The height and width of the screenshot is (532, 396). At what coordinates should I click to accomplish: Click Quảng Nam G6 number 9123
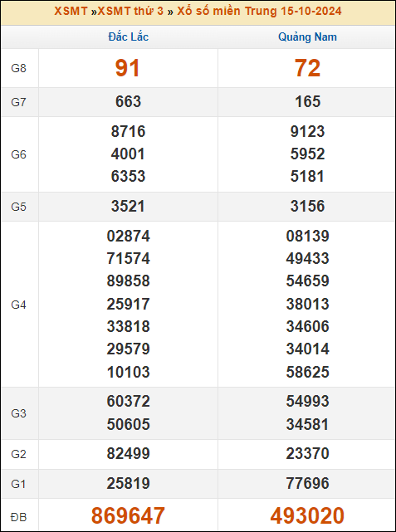click(x=307, y=132)
